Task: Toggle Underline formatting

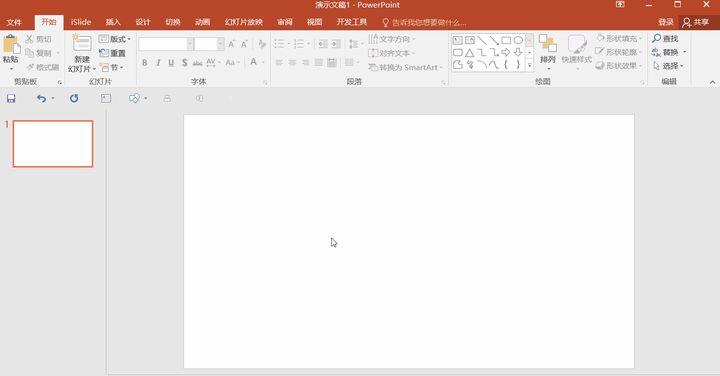Action: point(171,62)
